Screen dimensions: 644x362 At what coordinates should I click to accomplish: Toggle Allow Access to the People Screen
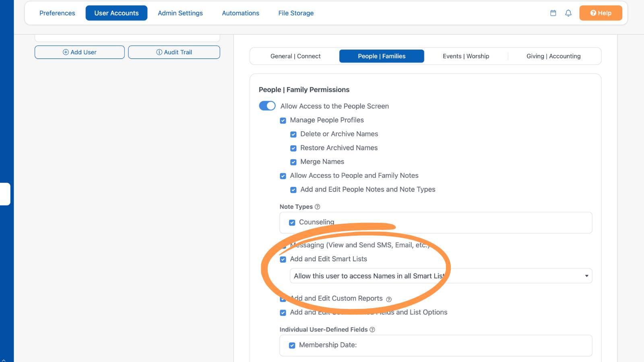(x=267, y=106)
